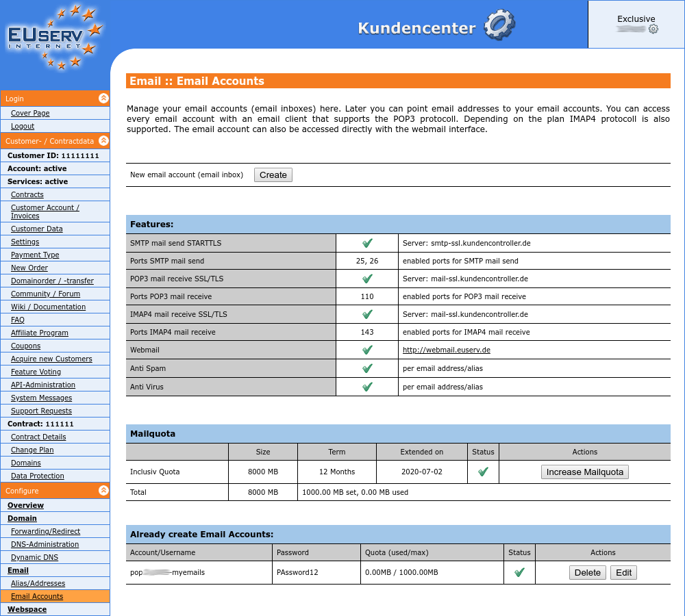The image size is (685, 616).
Task: Open the Email section heading
Action: tap(18, 570)
